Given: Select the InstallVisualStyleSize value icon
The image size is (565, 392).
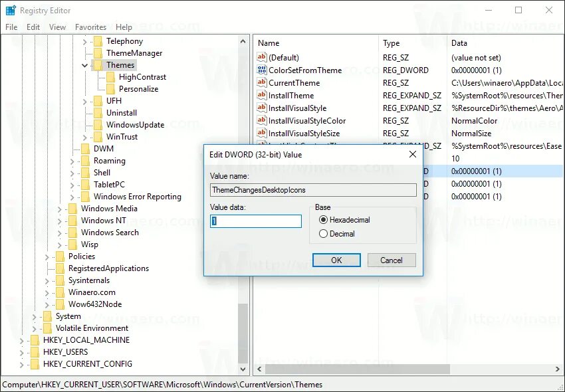Looking at the screenshot, I should [262, 133].
